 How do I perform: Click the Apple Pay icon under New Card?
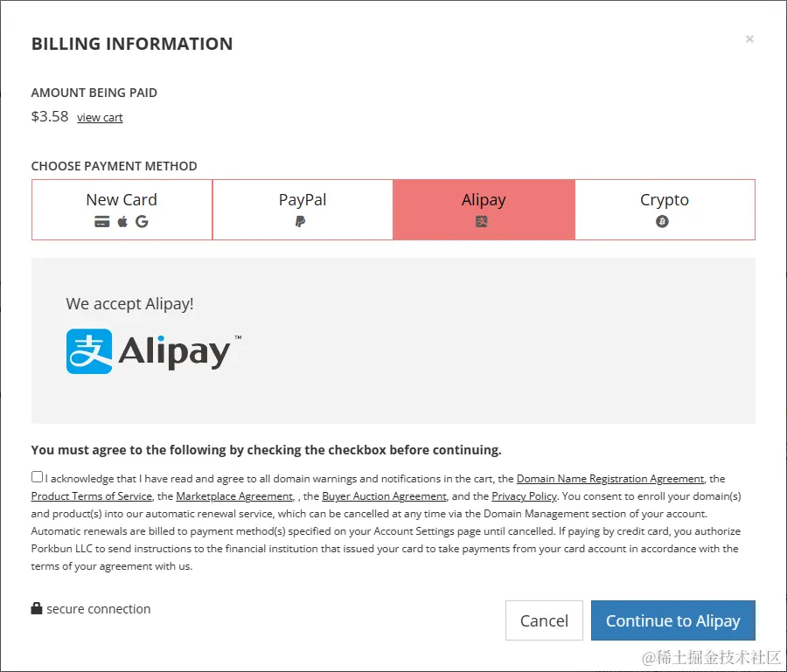pyautogui.click(x=122, y=221)
